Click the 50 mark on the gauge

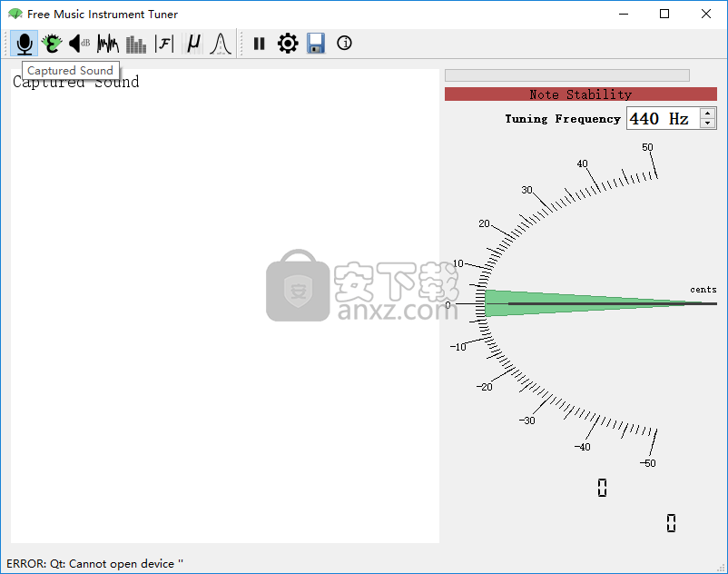click(x=647, y=147)
